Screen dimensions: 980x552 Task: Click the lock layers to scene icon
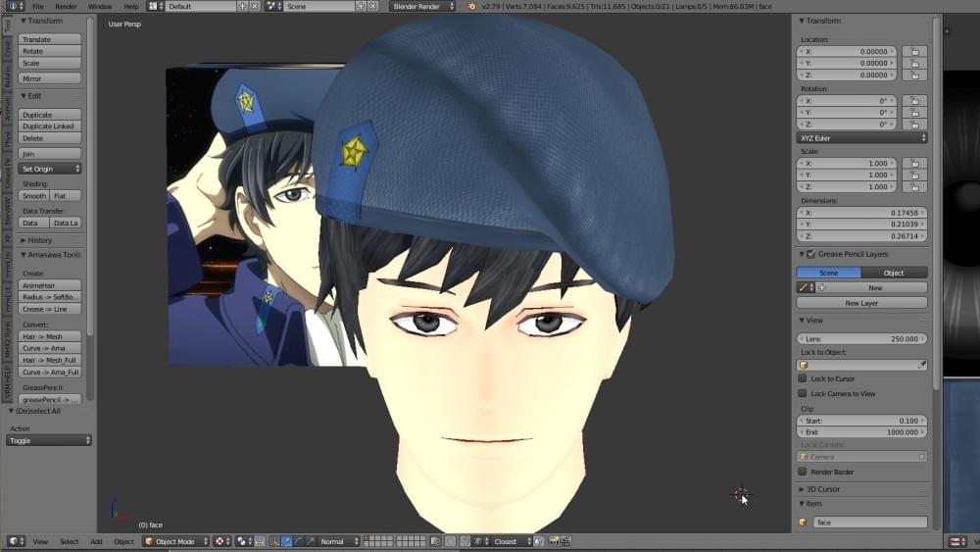[435, 541]
